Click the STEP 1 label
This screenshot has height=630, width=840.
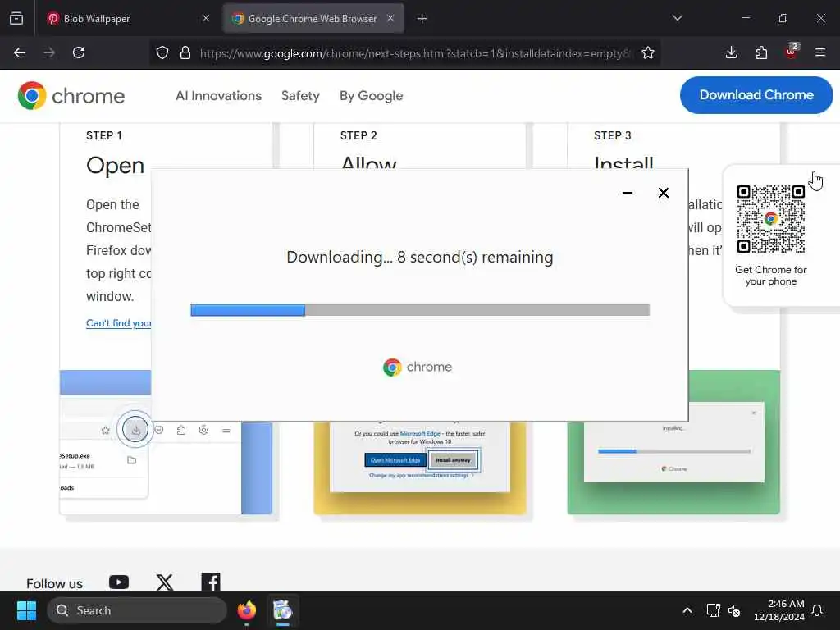[x=104, y=135]
